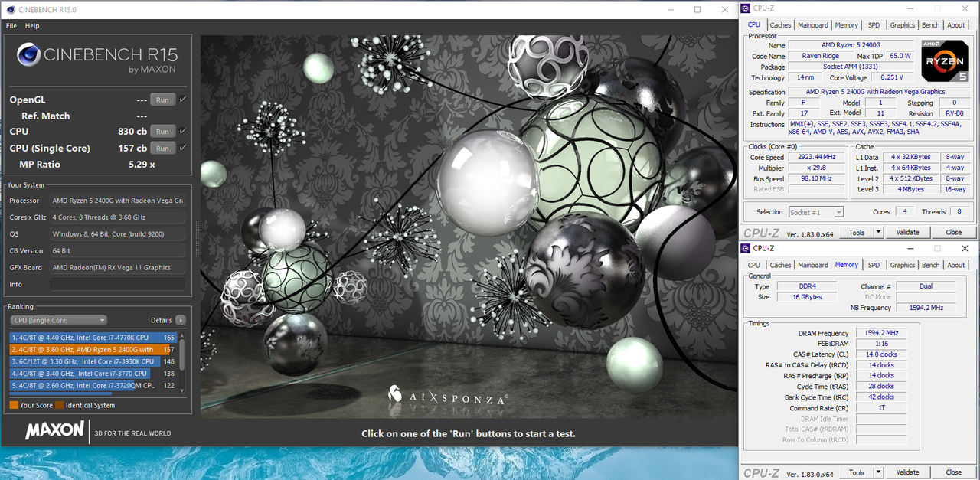Open the ranking type dropdown 'CPU (Single Core)'
Image resolution: width=980 pixels, height=480 pixels.
[x=58, y=320]
